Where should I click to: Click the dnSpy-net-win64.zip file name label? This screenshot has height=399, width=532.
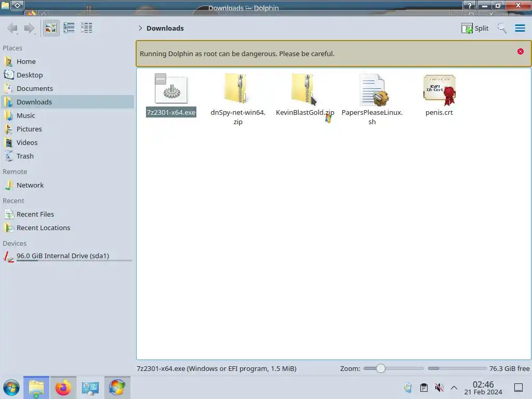pyautogui.click(x=238, y=117)
